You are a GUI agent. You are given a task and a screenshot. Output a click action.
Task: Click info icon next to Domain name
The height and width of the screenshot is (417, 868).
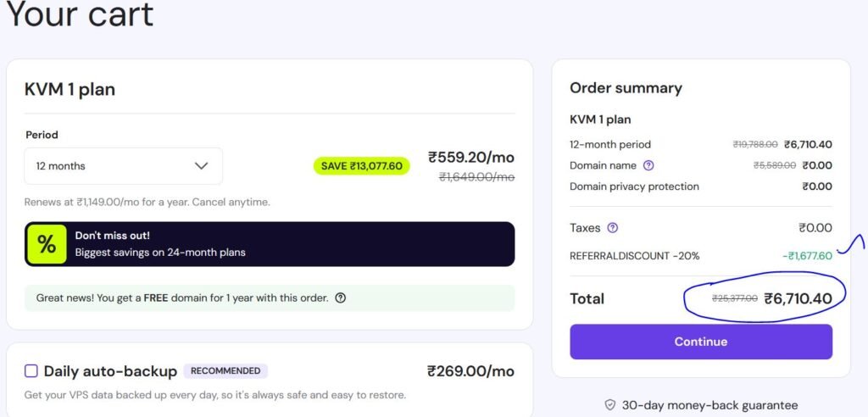[648, 165]
